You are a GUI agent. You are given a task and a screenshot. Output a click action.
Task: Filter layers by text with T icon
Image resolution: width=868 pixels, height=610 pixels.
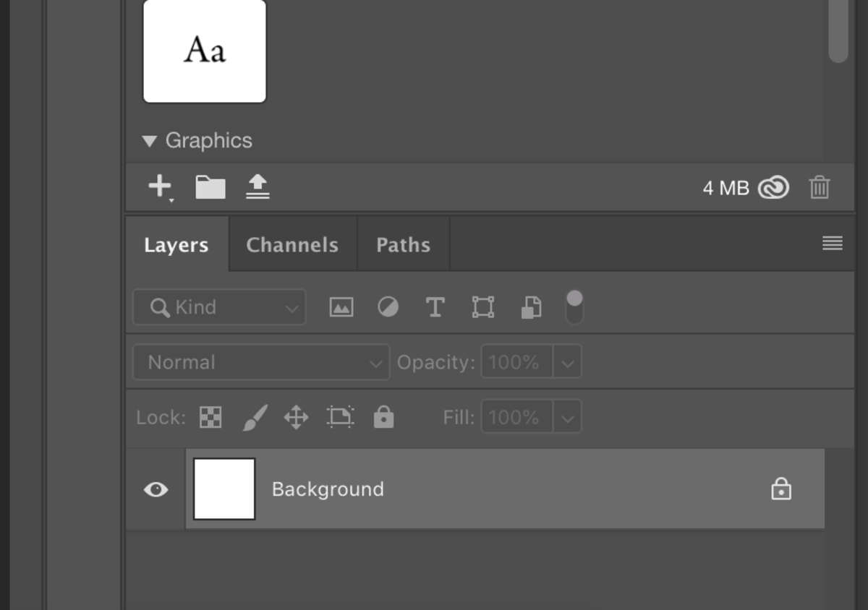click(435, 306)
